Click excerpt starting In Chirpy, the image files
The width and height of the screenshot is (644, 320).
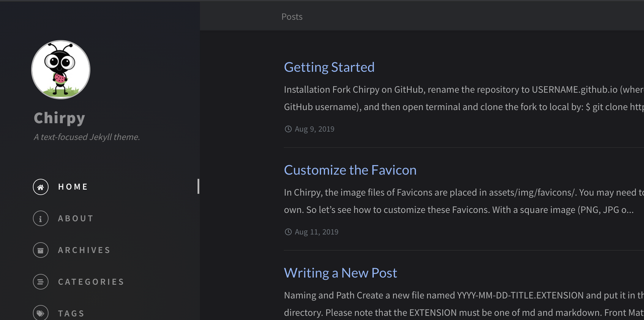tap(464, 201)
